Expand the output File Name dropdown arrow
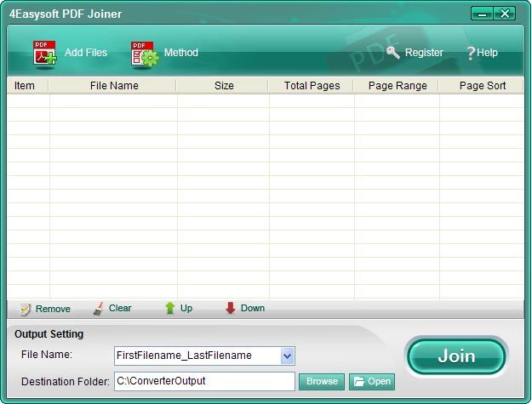This screenshot has width=532, height=404. pos(288,356)
